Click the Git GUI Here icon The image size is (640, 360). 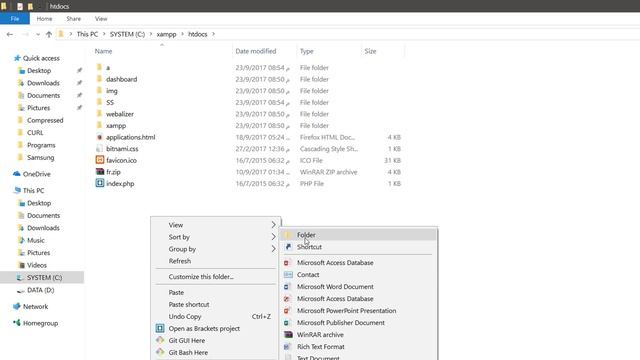pyautogui.click(x=160, y=340)
